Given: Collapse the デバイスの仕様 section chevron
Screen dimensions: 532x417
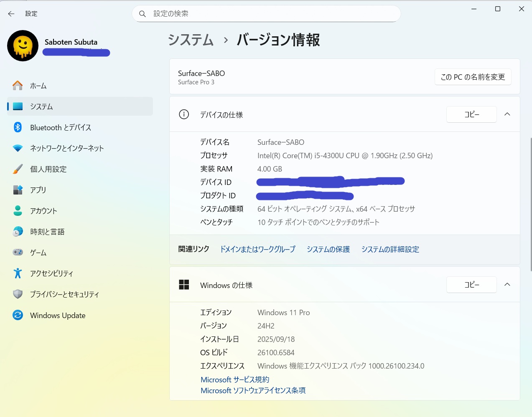Looking at the screenshot, I should (x=507, y=114).
